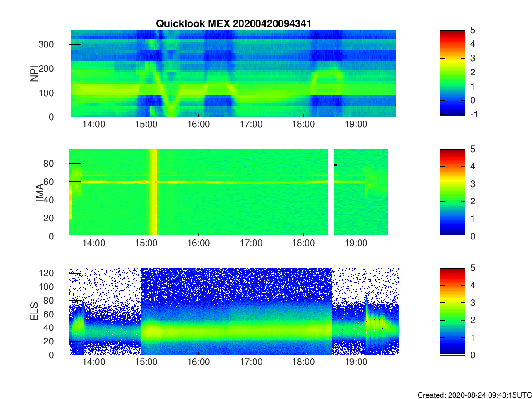The height and width of the screenshot is (399, 532).
Task: Click the black data point in IMA panel
Action: click(336, 165)
